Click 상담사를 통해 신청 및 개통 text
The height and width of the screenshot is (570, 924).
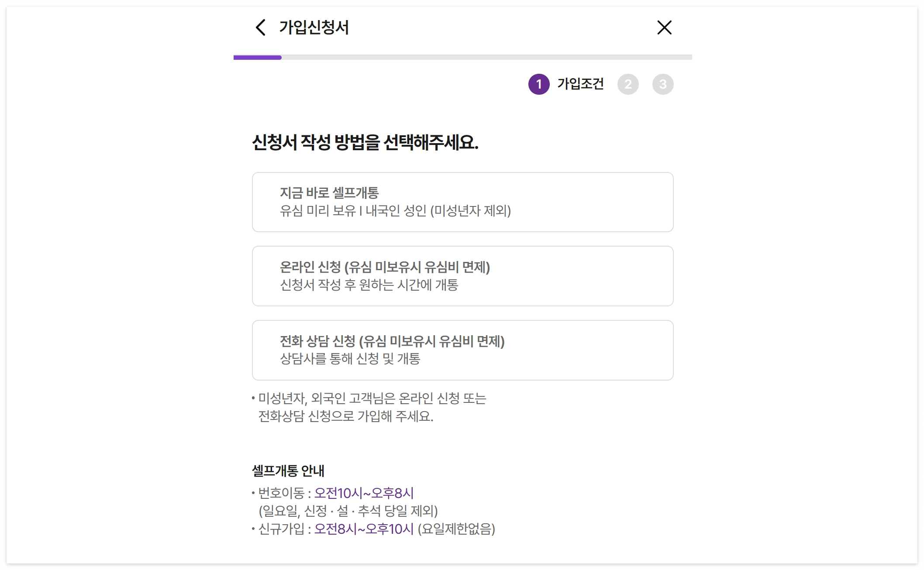point(350,359)
